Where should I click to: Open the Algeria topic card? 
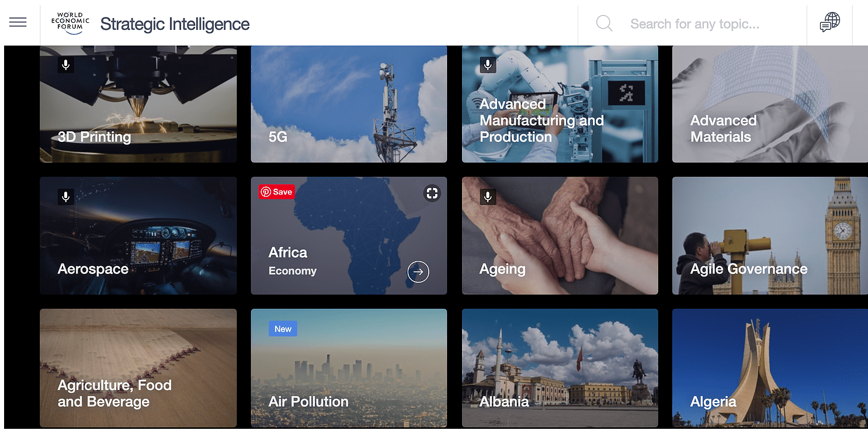770,368
